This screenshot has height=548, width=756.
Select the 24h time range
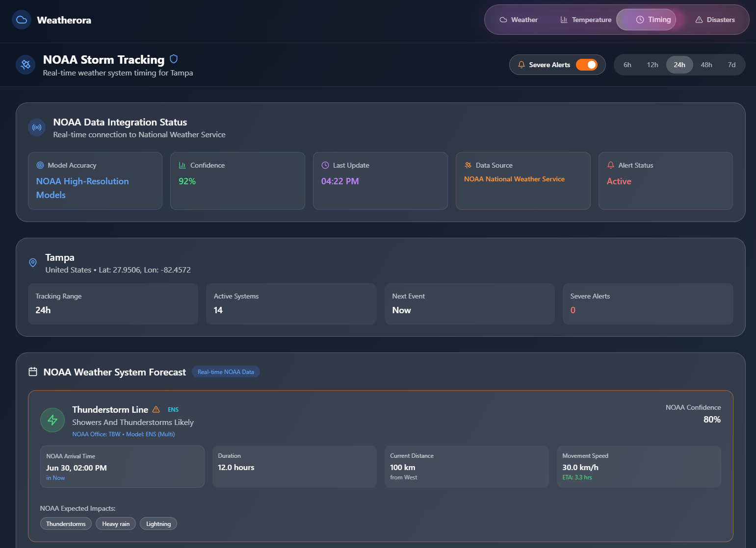coord(679,65)
